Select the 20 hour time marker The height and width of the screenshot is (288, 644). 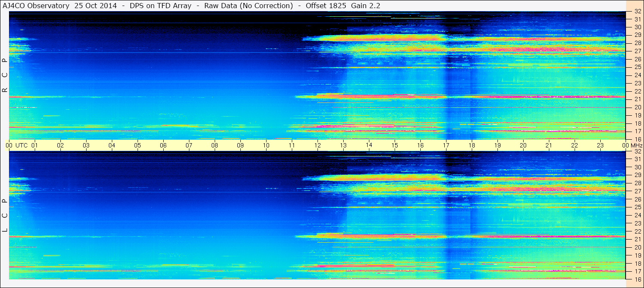point(523,145)
